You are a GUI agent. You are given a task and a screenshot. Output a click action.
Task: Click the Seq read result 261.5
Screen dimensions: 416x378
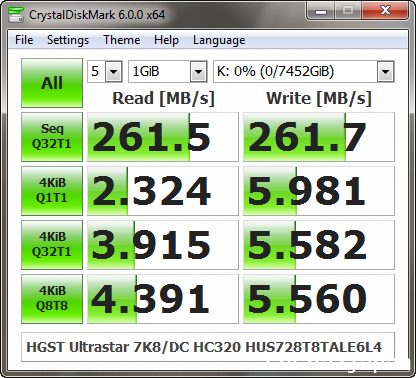163,137
